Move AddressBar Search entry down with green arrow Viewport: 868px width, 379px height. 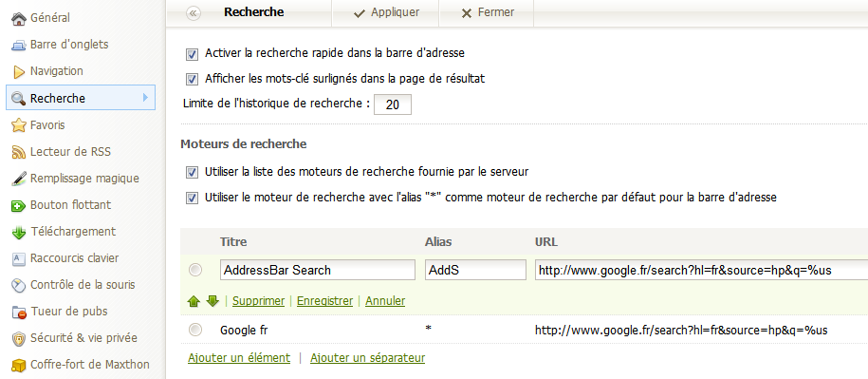coord(212,301)
